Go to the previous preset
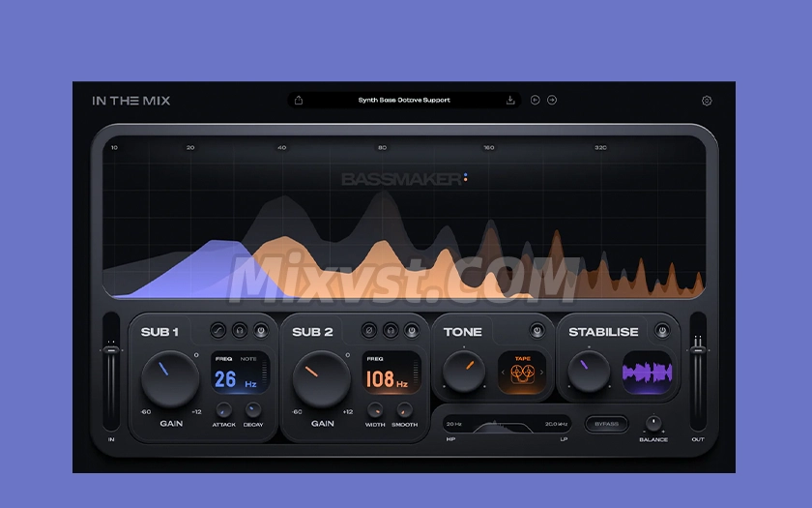Screen dimensions: 812x508 coord(536,100)
